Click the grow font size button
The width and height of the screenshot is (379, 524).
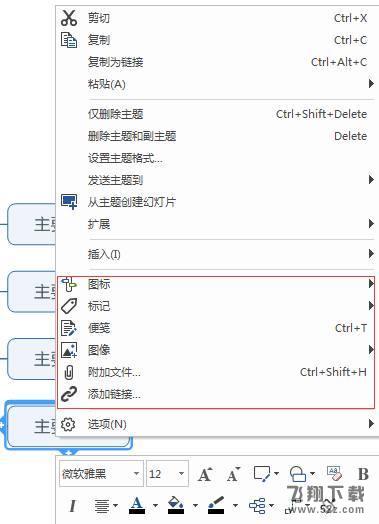[x=205, y=474]
